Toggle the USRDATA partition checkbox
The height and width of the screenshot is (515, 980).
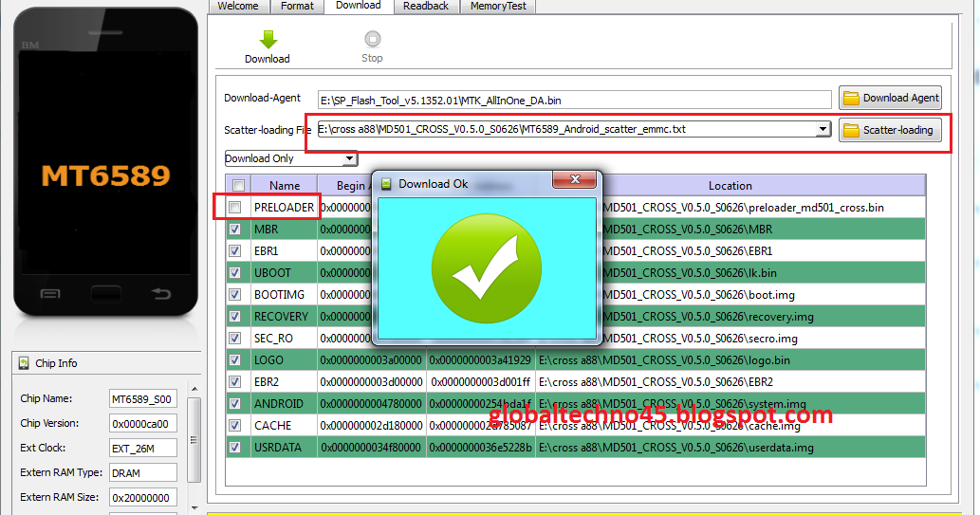234,448
